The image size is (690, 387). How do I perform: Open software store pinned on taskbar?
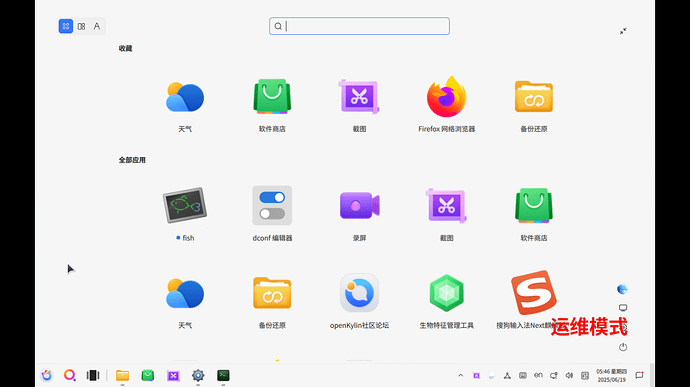(x=148, y=375)
